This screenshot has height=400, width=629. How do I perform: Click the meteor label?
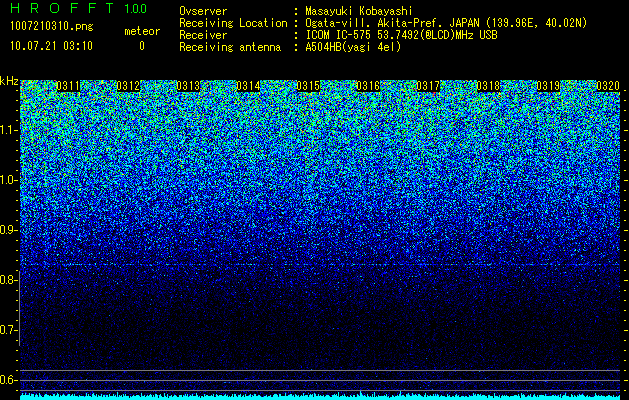pos(142,31)
